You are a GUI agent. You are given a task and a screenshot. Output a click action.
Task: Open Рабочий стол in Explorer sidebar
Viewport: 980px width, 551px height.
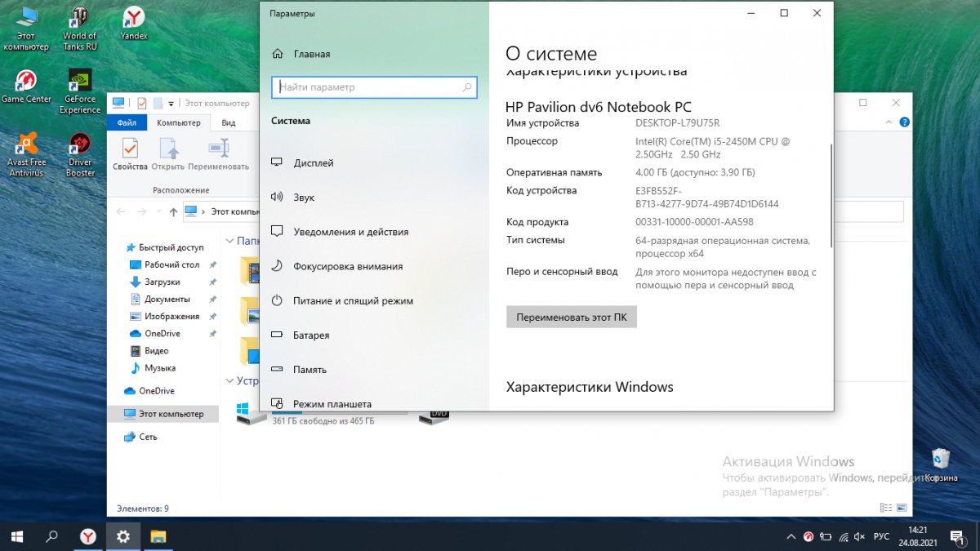pos(165,264)
